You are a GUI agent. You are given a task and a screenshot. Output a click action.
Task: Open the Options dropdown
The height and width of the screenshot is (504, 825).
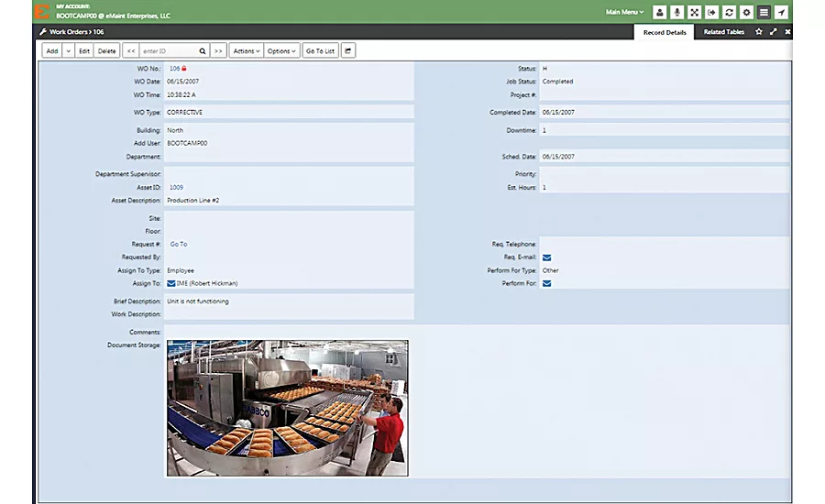(281, 51)
